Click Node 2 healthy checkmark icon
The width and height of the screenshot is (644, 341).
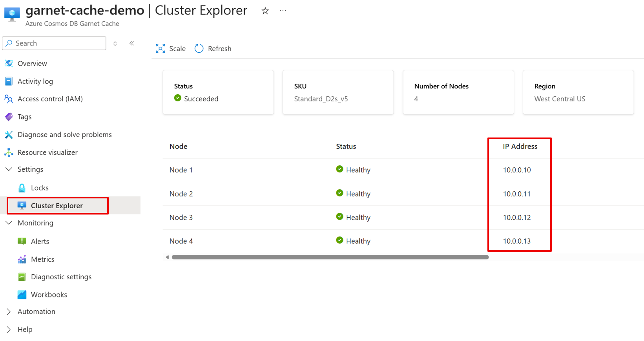pyautogui.click(x=340, y=193)
